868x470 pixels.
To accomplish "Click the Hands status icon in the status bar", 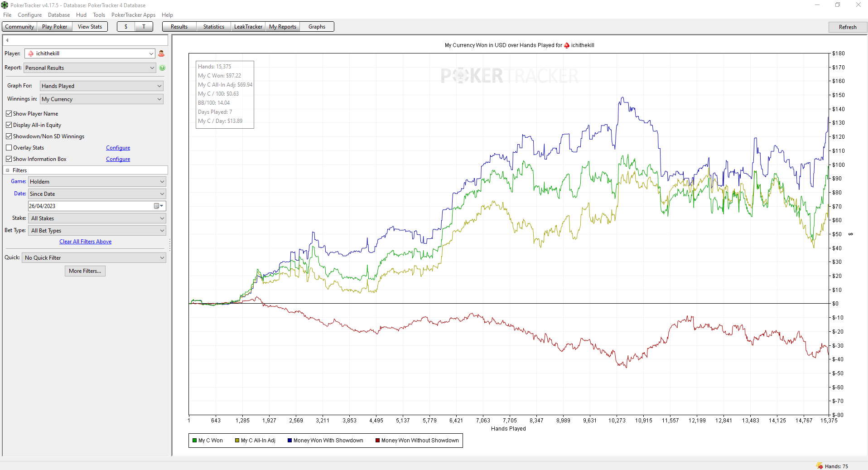I will click(820, 466).
